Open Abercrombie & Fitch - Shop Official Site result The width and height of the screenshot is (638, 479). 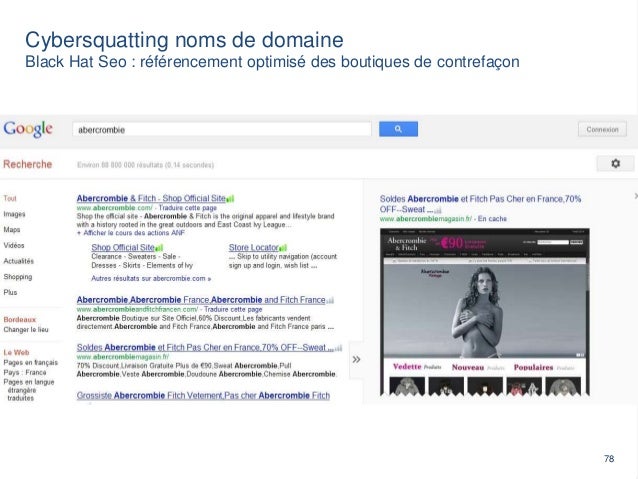(x=151, y=198)
